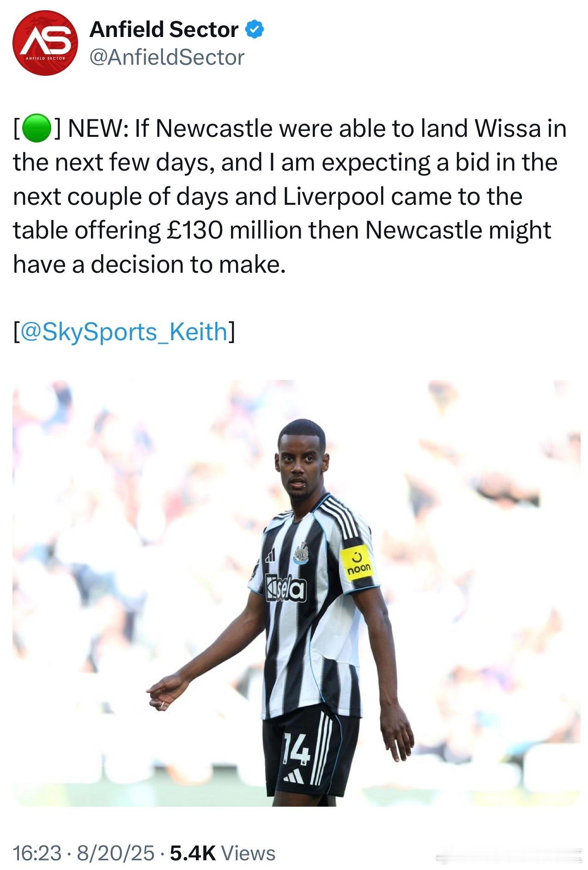
Task: View the 5.4K Views count
Action: coord(223,853)
